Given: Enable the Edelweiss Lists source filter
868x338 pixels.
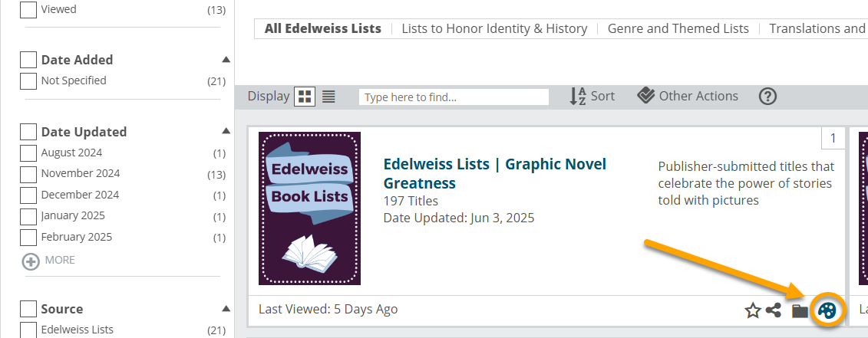Looking at the screenshot, I should pyautogui.click(x=28, y=330).
